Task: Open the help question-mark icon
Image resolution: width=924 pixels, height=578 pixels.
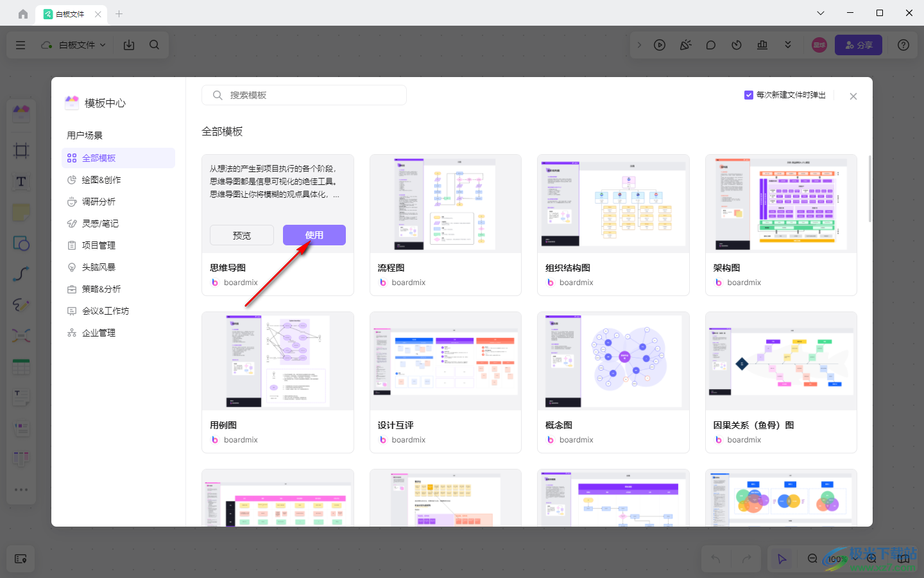Action: tap(903, 45)
